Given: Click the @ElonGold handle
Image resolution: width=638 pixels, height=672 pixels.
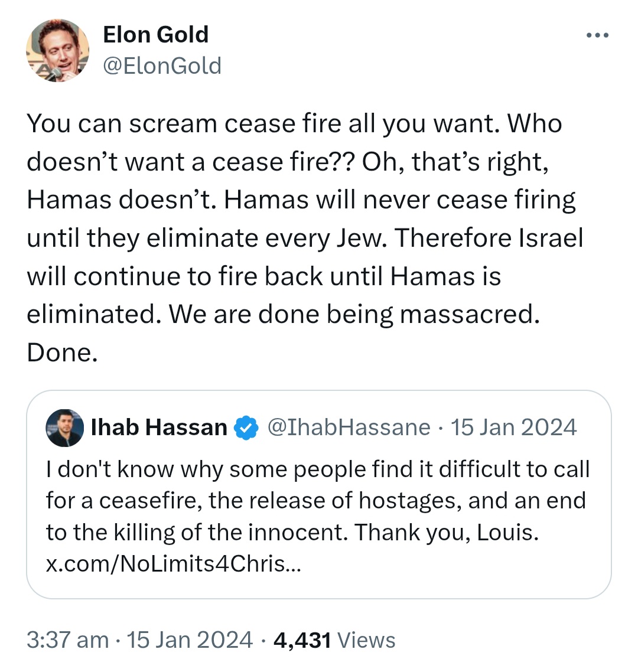Looking at the screenshot, I should [x=162, y=66].
